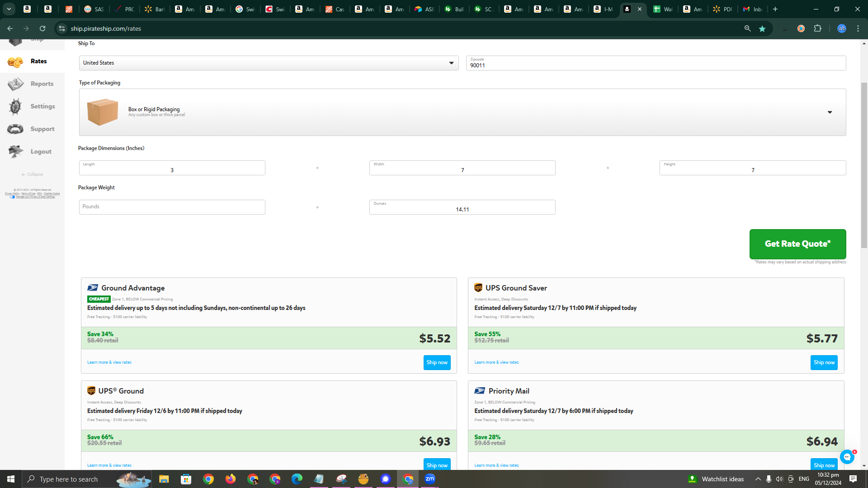The height and width of the screenshot is (488, 868).
Task: Open Support in the sidebar
Action: pos(32,129)
